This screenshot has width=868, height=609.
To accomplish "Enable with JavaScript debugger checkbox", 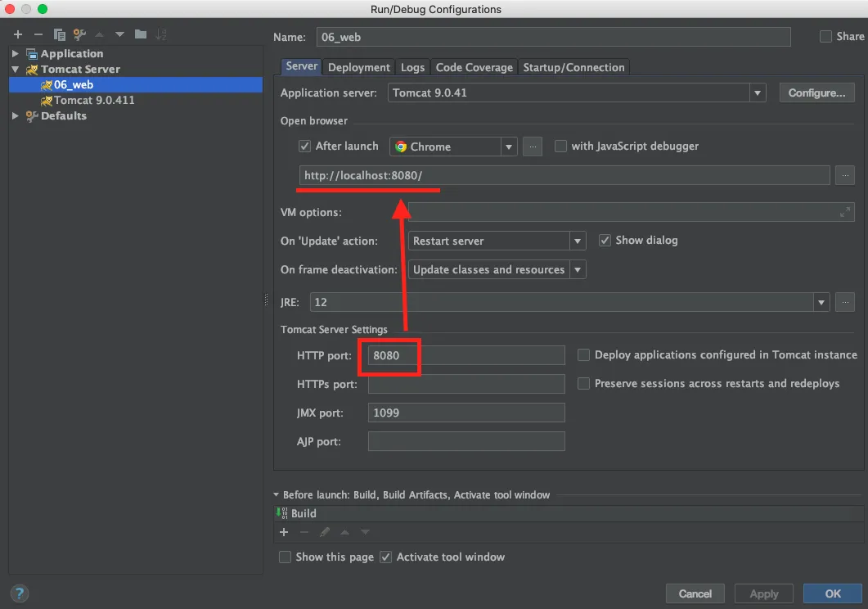I will [560, 147].
